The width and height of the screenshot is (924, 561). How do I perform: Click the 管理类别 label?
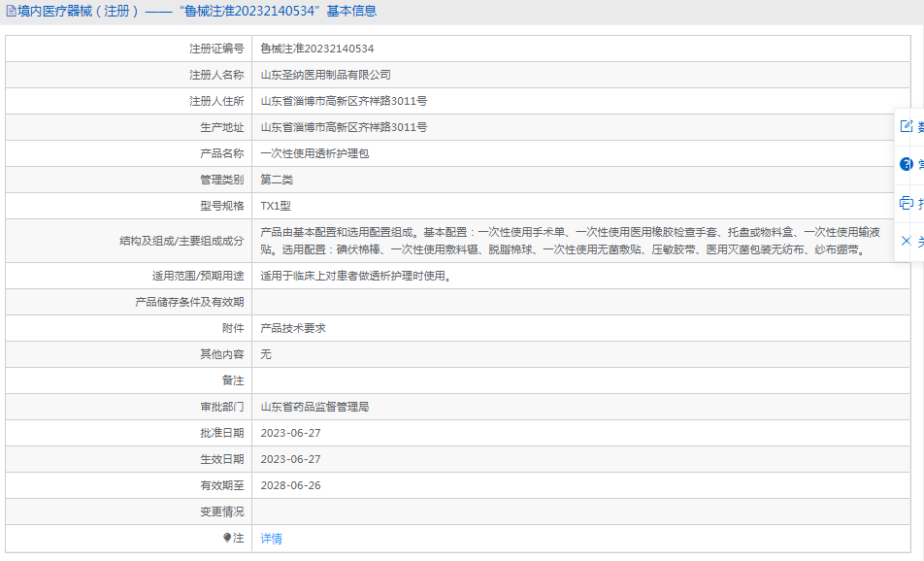coord(221,180)
